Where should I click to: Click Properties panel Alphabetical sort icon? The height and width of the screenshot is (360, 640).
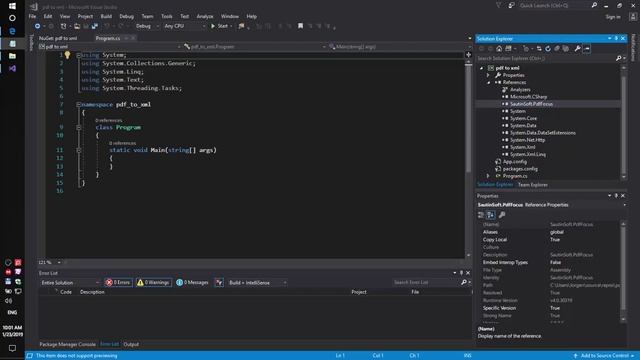[491, 215]
